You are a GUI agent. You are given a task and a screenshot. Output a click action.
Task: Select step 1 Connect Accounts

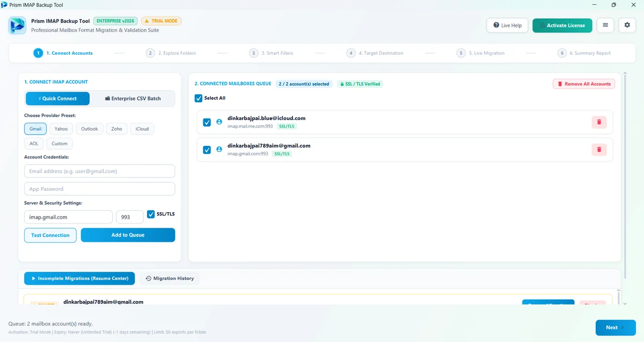63,53
